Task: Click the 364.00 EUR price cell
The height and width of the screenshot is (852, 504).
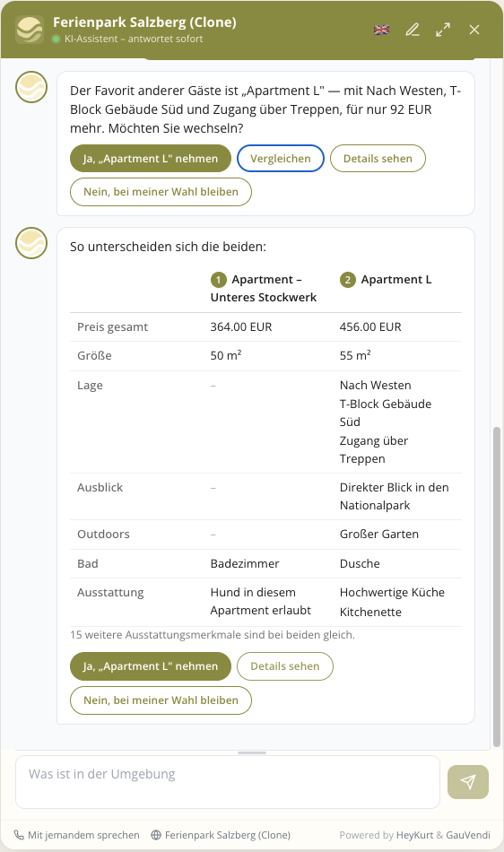Action: (x=241, y=327)
